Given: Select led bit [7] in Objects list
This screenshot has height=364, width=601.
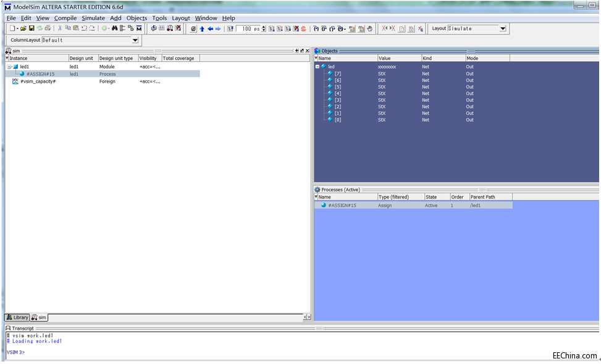Looking at the screenshot, I should (x=337, y=73).
